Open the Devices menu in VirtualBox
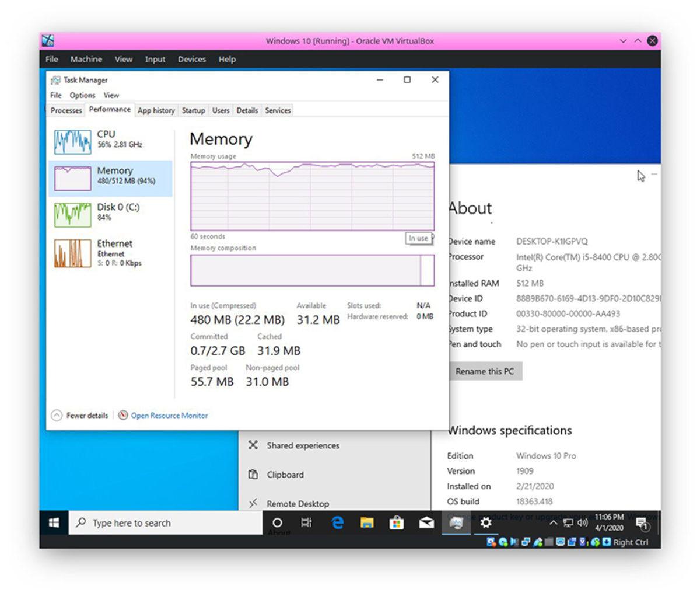Image resolution: width=700 pixels, height=596 pixels. (191, 59)
